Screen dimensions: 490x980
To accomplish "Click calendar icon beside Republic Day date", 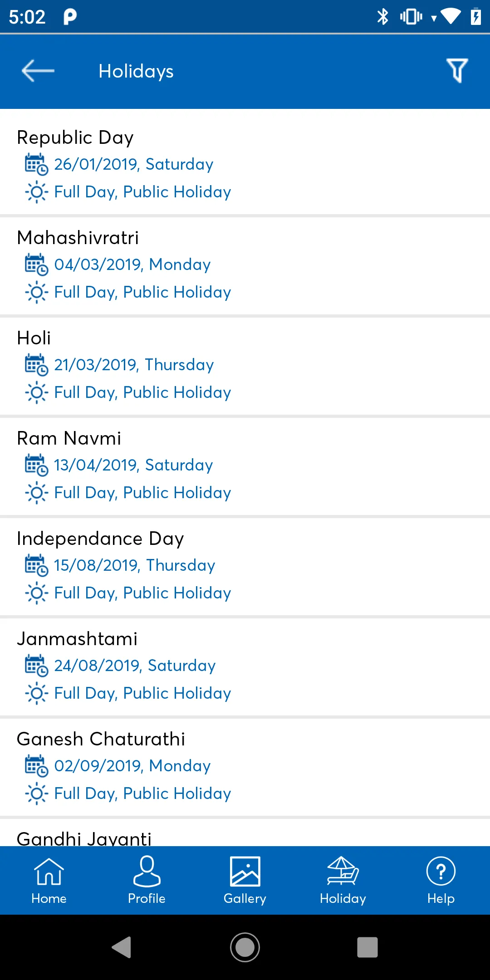I will click(36, 164).
